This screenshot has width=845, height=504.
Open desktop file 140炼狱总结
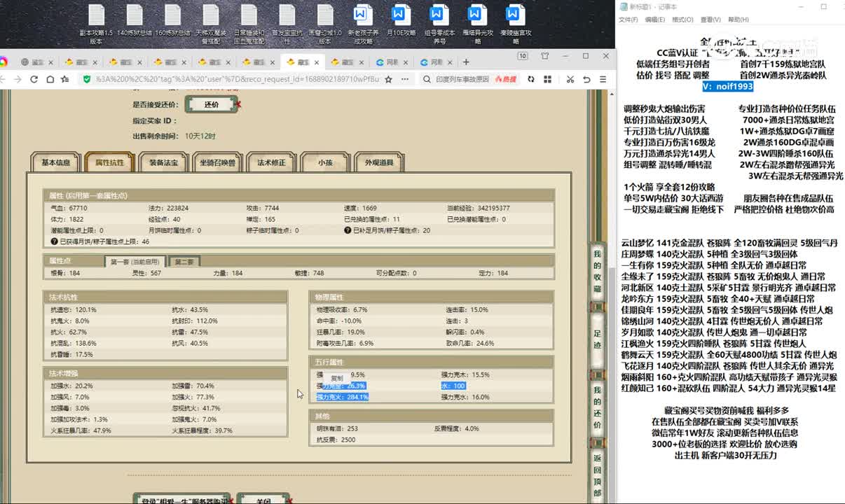pos(135,21)
